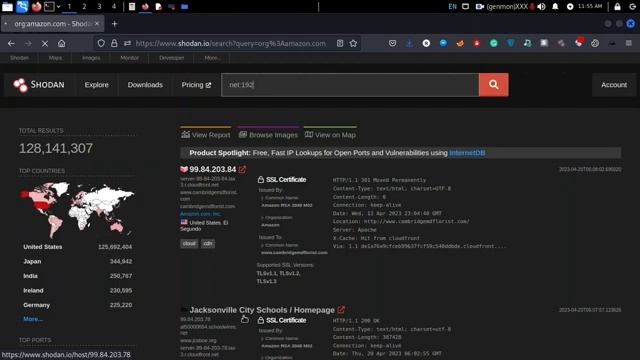Image resolution: width=640 pixels, height=360 pixels.
Task: Click the Pocket save icon in the toolbar
Action: (392, 43)
